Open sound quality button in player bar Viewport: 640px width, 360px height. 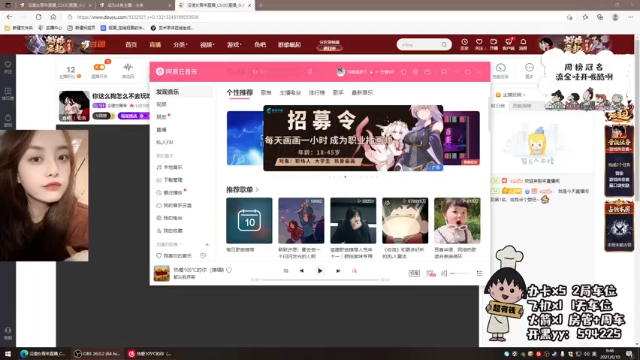[414, 273]
